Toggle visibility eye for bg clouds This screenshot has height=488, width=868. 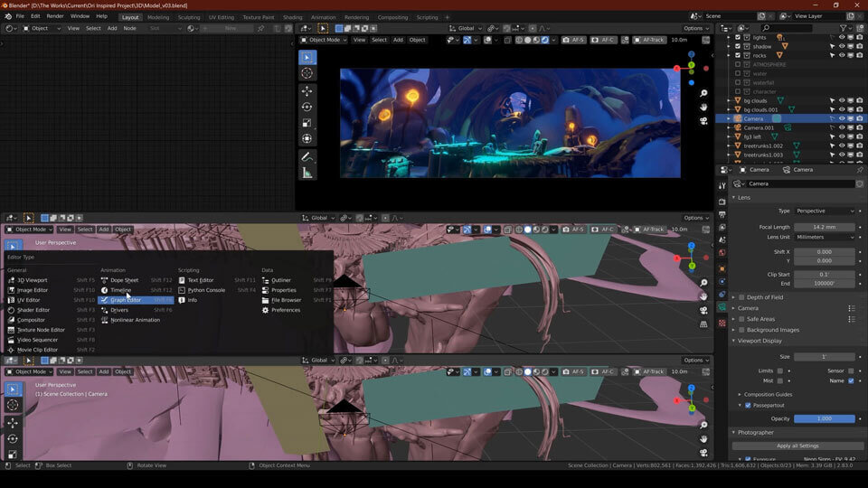coord(842,100)
